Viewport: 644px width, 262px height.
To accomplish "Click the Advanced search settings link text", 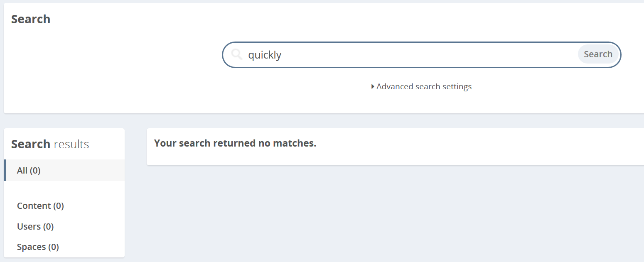I will (x=423, y=86).
